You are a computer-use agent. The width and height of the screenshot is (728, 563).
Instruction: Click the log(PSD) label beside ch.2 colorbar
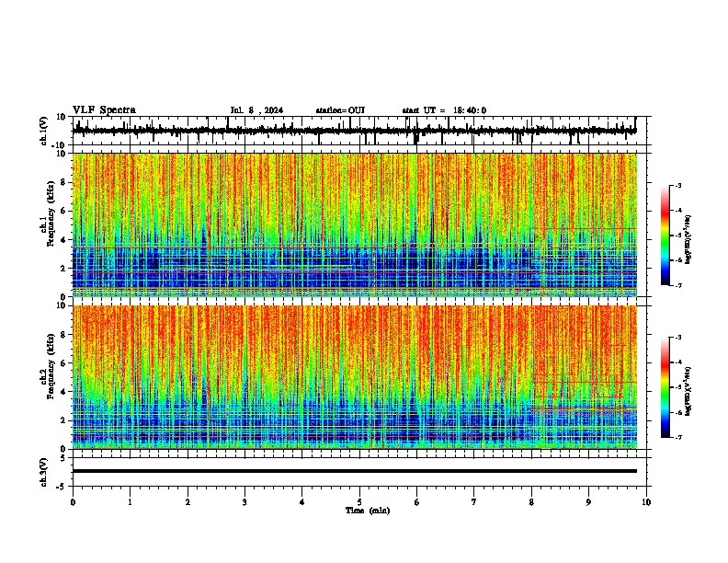tap(688, 391)
